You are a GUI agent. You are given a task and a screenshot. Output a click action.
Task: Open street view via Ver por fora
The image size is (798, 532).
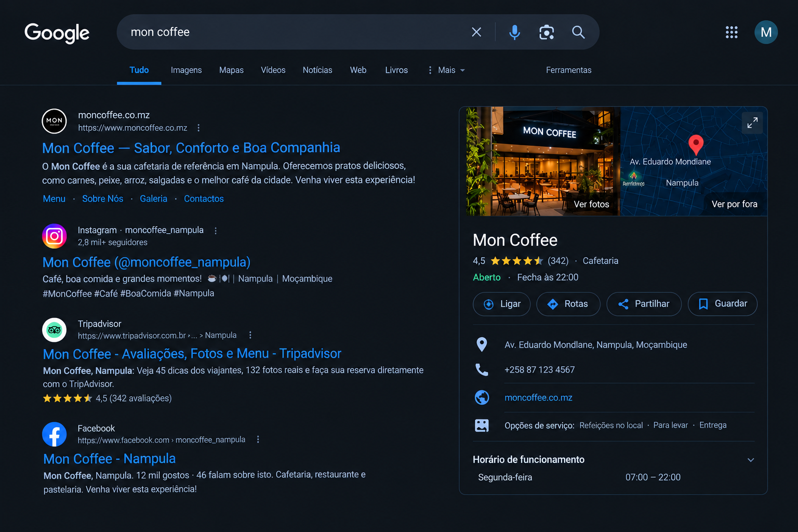pyautogui.click(x=734, y=204)
